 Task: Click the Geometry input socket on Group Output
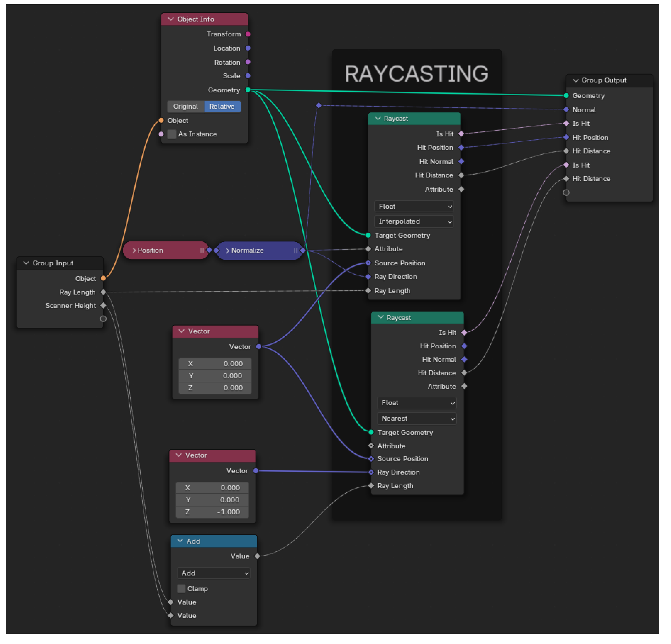566,96
